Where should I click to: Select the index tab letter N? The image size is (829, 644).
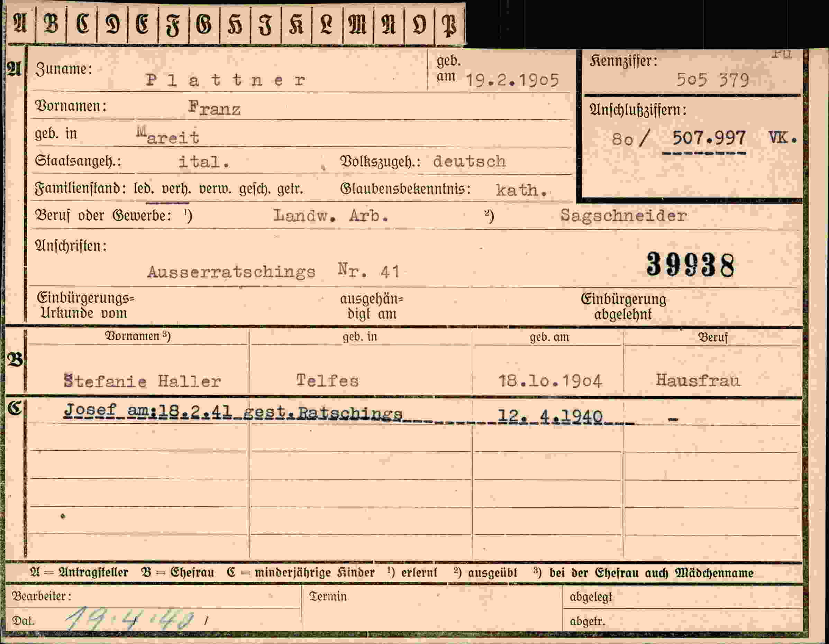pyautogui.click(x=388, y=24)
